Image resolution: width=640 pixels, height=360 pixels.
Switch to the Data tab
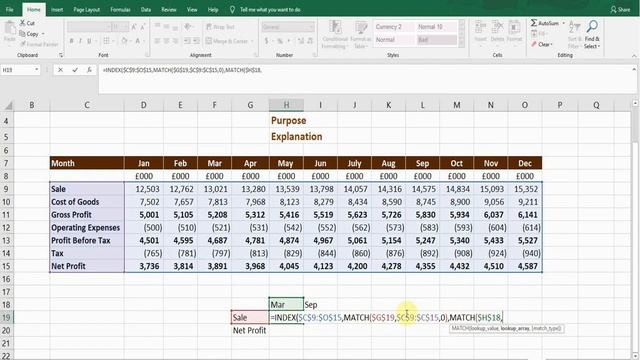146,9
